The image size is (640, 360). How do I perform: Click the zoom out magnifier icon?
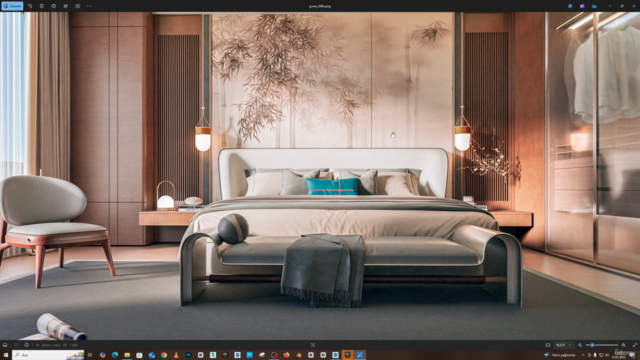point(580,345)
